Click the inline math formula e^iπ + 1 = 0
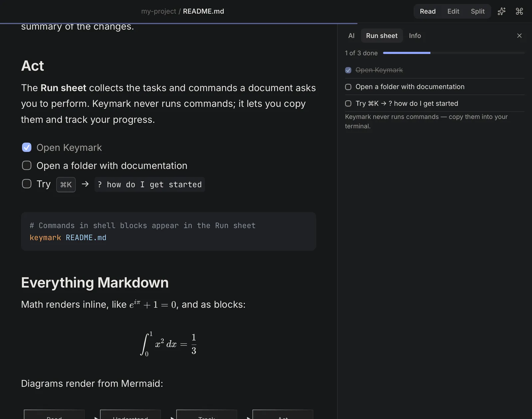 click(x=153, y=304)
